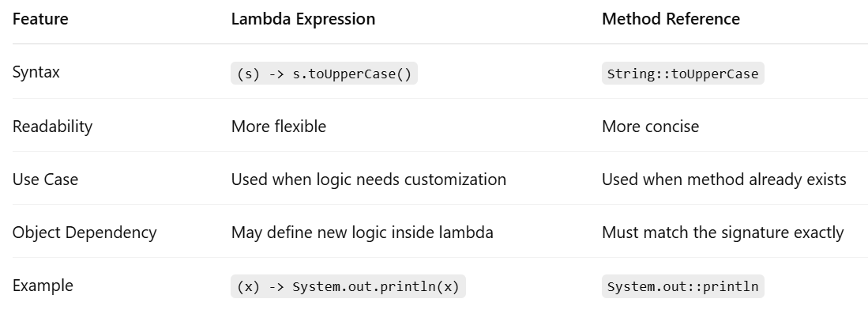Click the More concise cell
Viewport: 868px width, 314px height.
pos(651,127)
